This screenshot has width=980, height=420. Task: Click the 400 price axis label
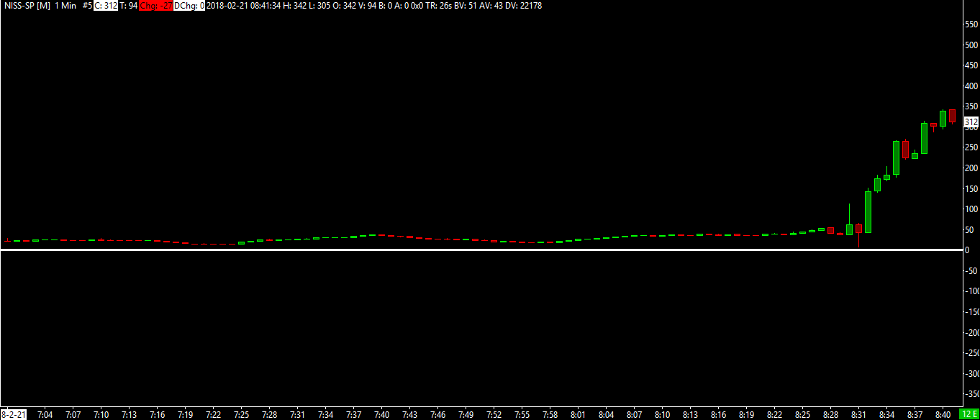tap(971, 86)
